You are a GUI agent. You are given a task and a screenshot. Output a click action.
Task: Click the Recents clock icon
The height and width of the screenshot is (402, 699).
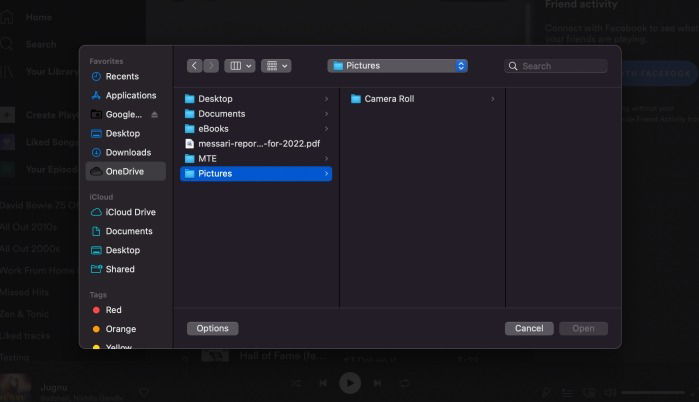(96, 77)
